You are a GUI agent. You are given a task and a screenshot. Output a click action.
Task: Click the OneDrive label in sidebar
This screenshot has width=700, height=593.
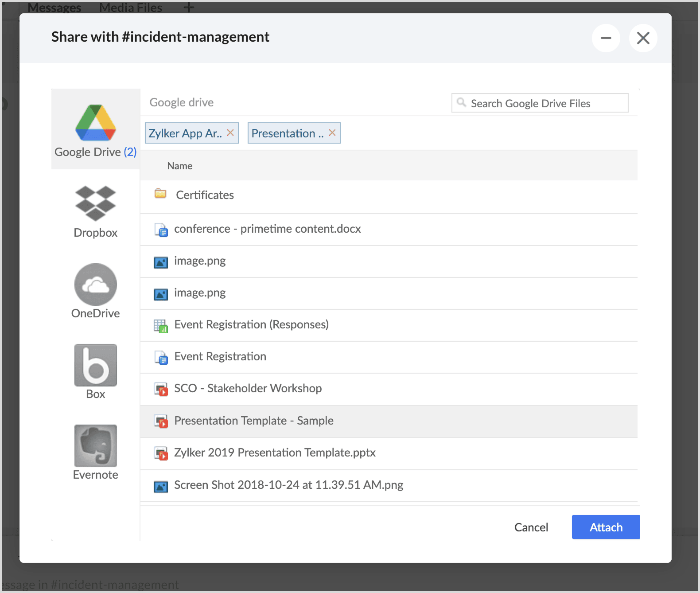[x=96, y=313]
